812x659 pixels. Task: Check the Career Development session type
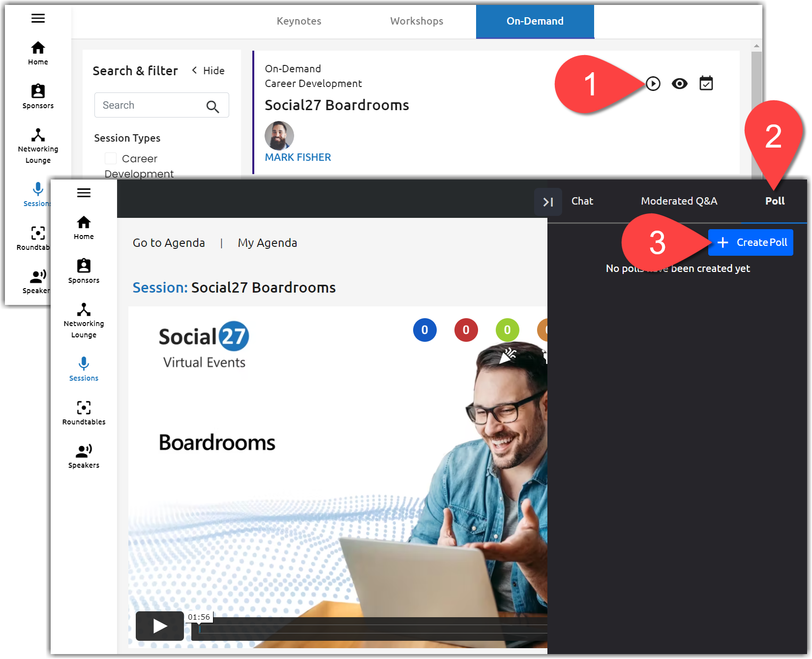[111, 158]
